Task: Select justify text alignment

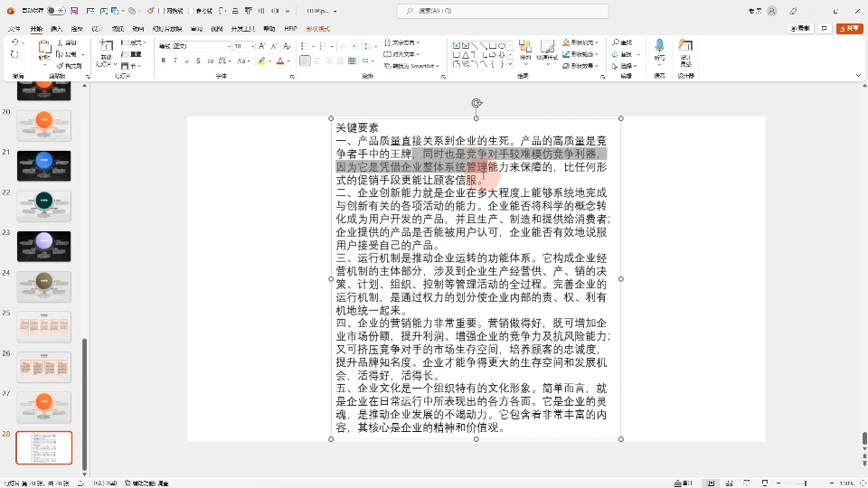Action: [340, 61]
